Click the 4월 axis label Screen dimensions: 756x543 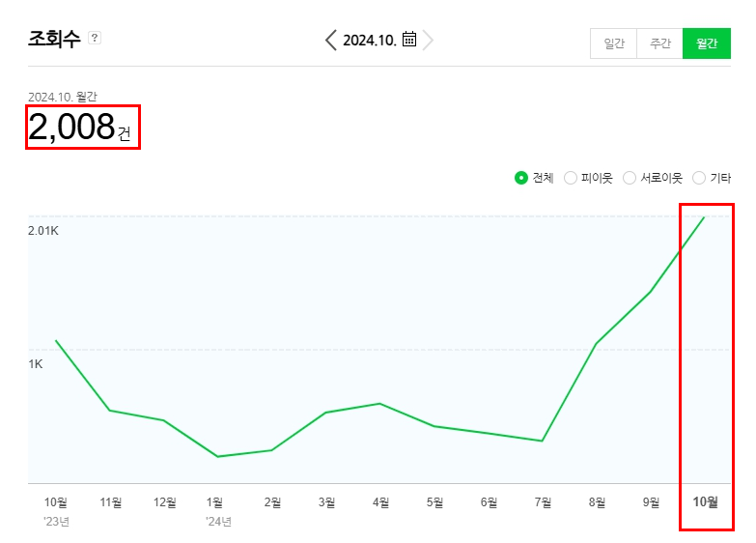pyautogui.click(x=380, y=502)
